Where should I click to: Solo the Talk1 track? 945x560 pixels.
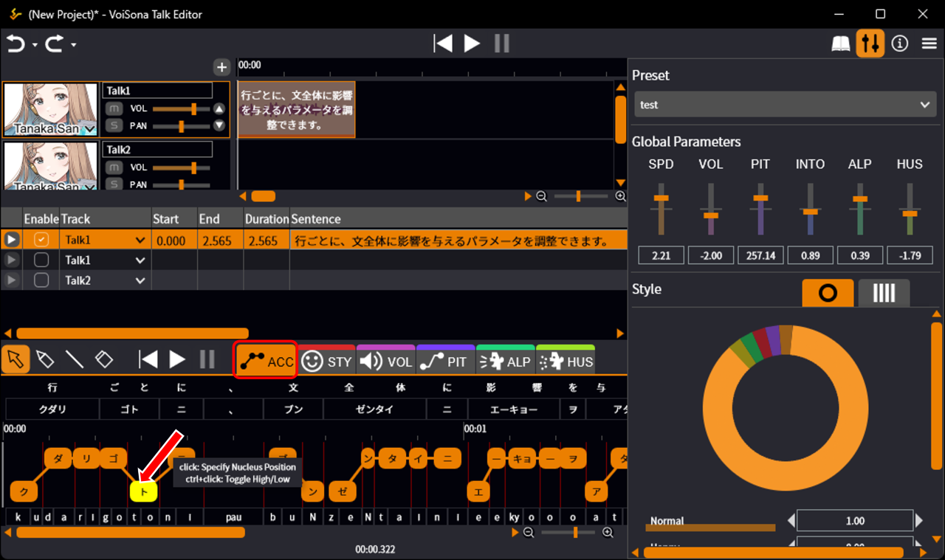(114, 125)
